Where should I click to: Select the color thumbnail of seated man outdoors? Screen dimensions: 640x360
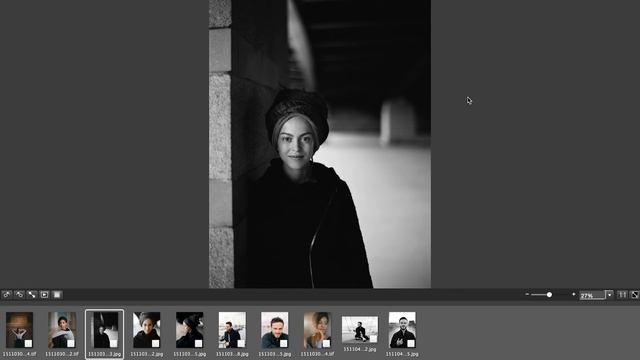click(232, 330)
